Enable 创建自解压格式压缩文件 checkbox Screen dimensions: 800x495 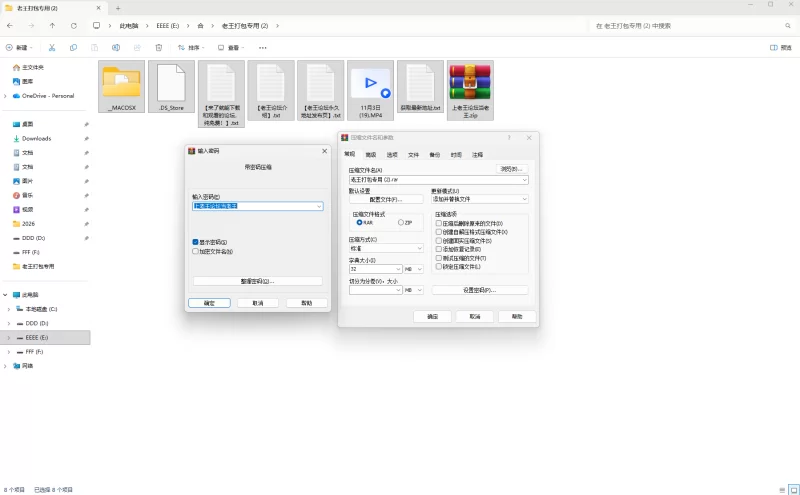click(438, 232)
